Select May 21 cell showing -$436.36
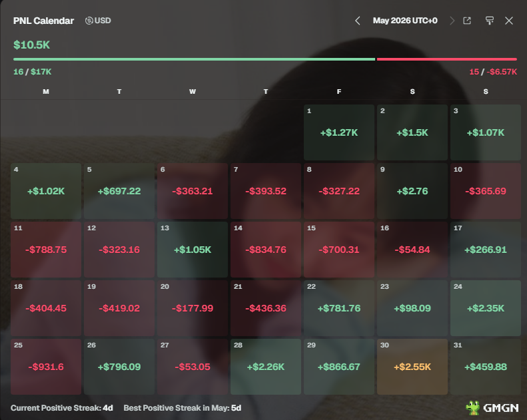The width and height of the screenshot is (527, 420). 266,308
